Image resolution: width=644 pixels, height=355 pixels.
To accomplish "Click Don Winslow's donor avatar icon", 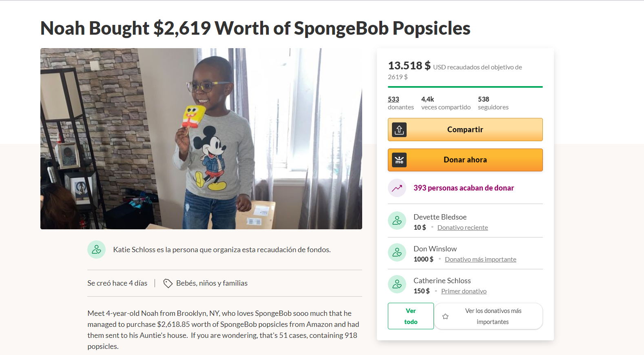I will [x=397, y=253].
